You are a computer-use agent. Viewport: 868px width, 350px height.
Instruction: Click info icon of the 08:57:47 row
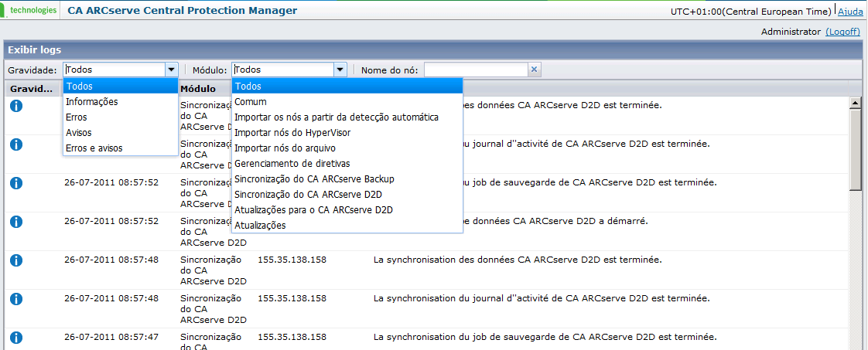[x=16, y=338]
